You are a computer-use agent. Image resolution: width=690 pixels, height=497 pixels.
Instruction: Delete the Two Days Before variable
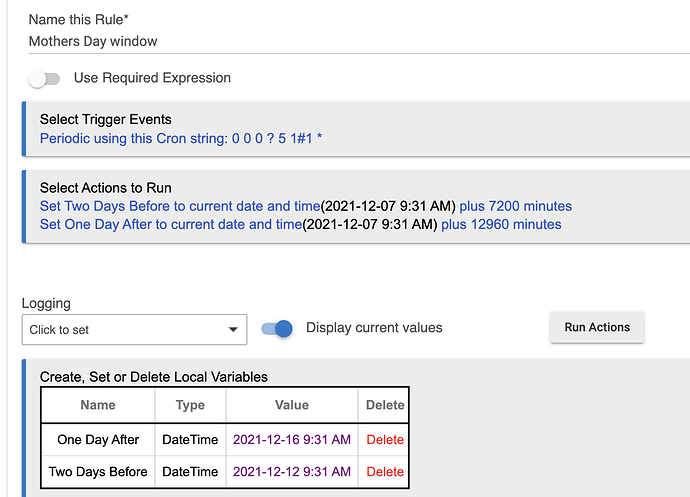(x=385, y=471)
